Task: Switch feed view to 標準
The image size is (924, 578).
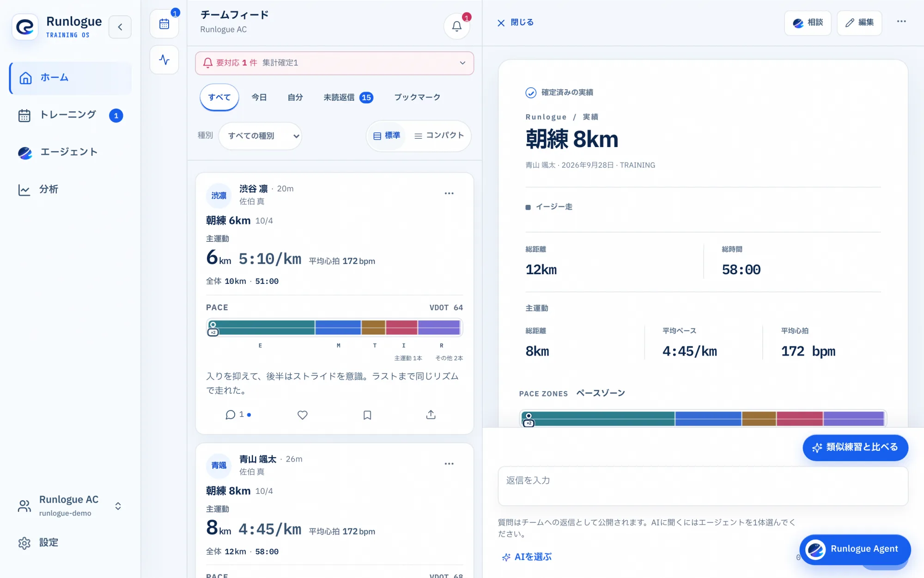Action: pyautogui.click(x=387, y=135)
